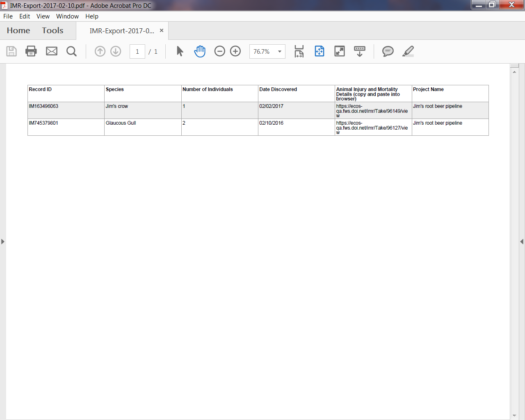Viewport: 525px width, 420px height.
Task: Click the Print file icon
Action: (x=31, y=51)
